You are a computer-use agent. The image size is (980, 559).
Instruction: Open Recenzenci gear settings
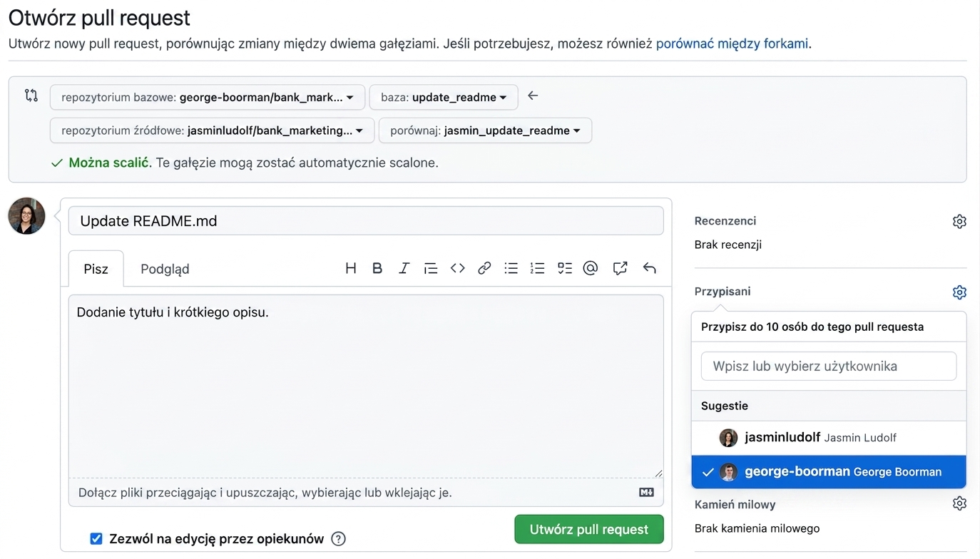point(959,221)
